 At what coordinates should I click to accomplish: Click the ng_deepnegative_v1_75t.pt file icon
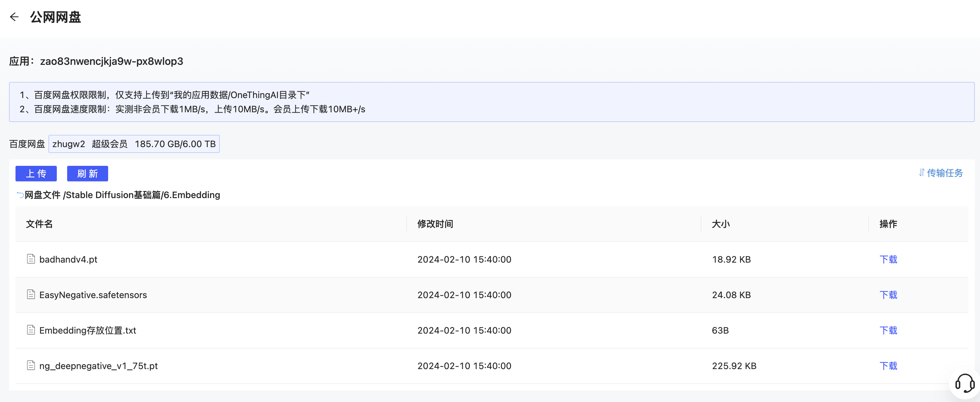pyautogui.click(x=31, y=366)
